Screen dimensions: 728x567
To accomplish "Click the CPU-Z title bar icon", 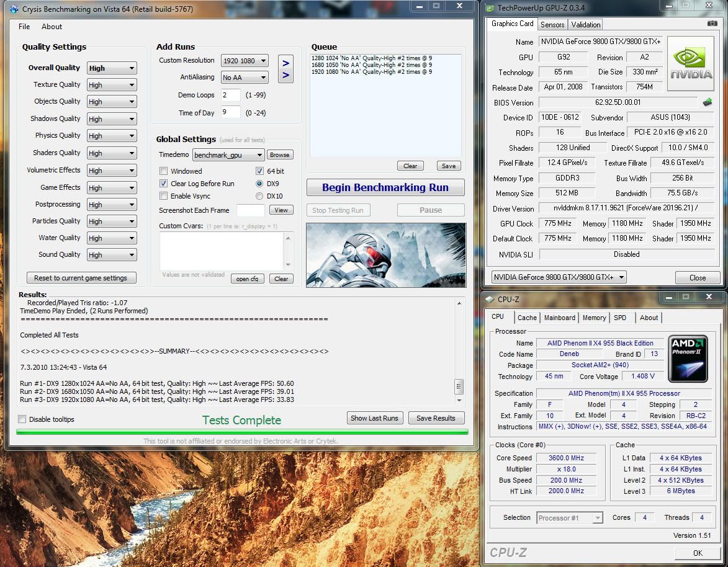I will [x=490, y=299].
